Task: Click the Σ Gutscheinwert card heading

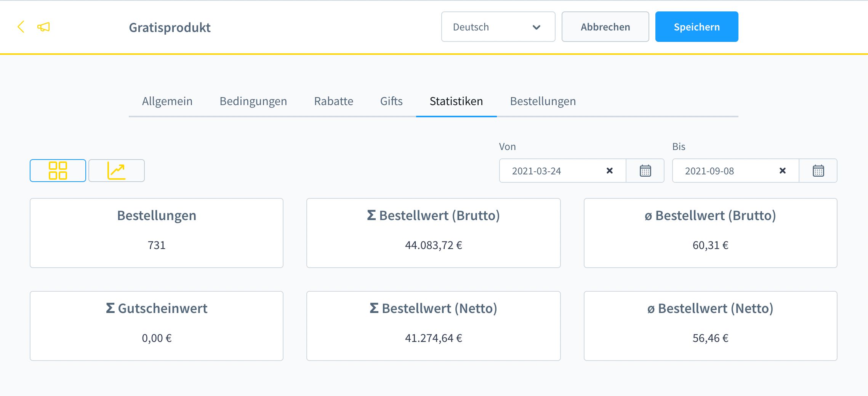Action: (x=157, y=308)
